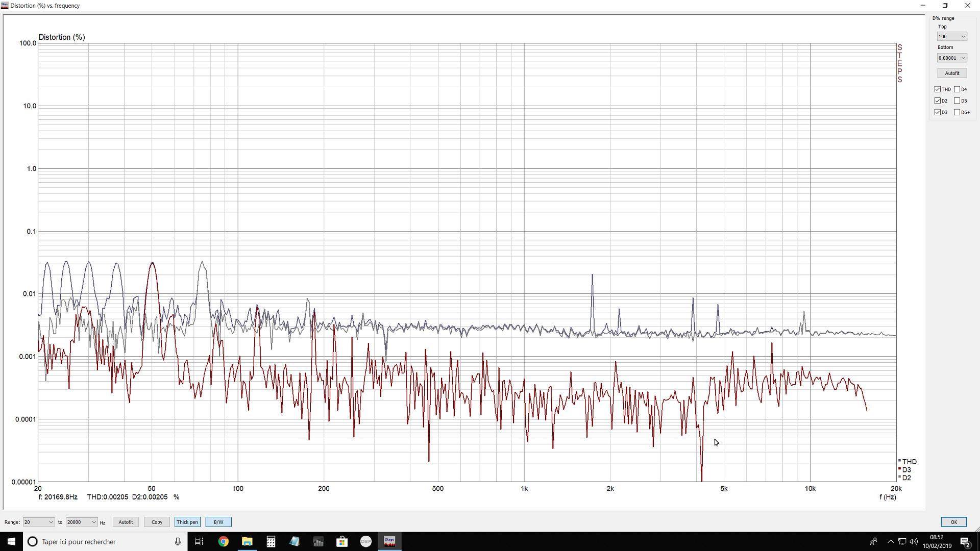Click the Copy button
980x551 pixels.
point(157,522)
